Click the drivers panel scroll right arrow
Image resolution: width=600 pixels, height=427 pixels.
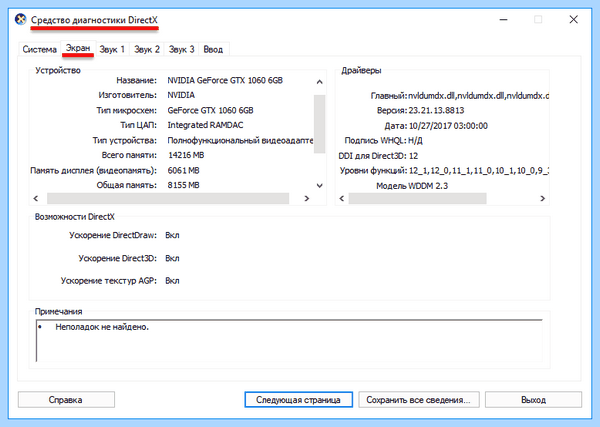542,198
